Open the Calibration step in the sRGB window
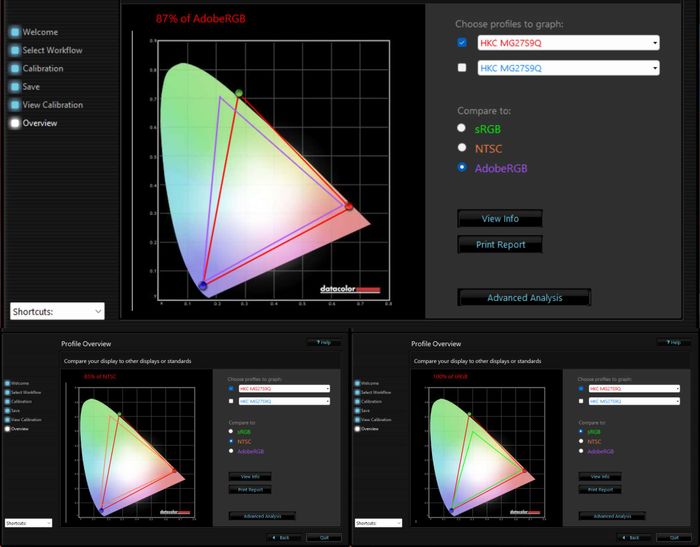This screenshot has width=700, height=547. (x=368, y=401)
